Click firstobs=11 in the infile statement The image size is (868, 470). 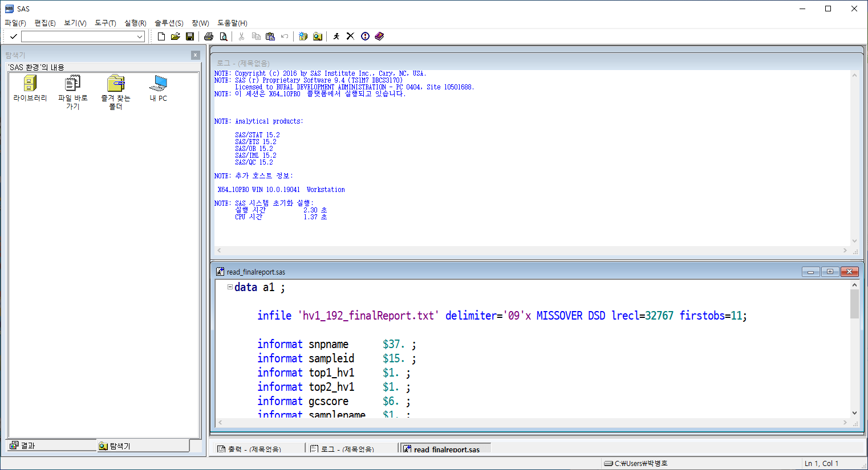pyautogui.click(x=711, y=316)
